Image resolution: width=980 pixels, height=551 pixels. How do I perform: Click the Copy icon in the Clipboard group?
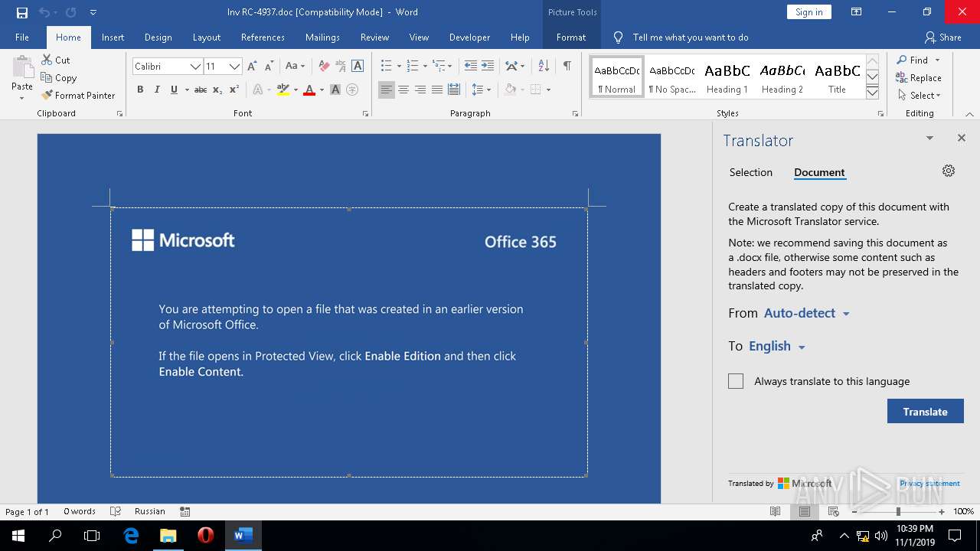pos(46,77)
